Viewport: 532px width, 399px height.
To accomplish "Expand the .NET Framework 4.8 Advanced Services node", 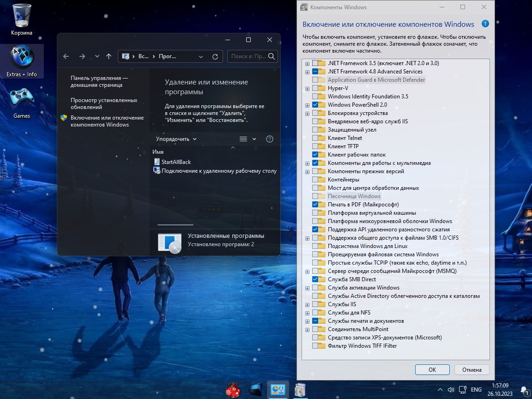I will tap(307, 72).
